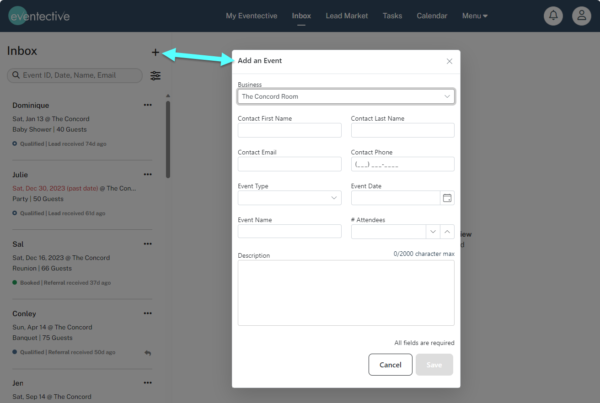
Task: Go to My Eventective
Action: [x=251, y=16]
